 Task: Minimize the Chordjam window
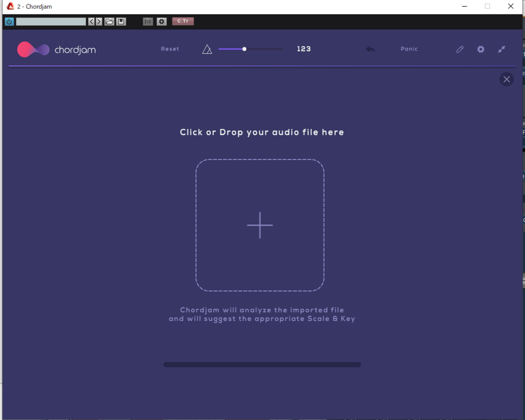(465, 6)
